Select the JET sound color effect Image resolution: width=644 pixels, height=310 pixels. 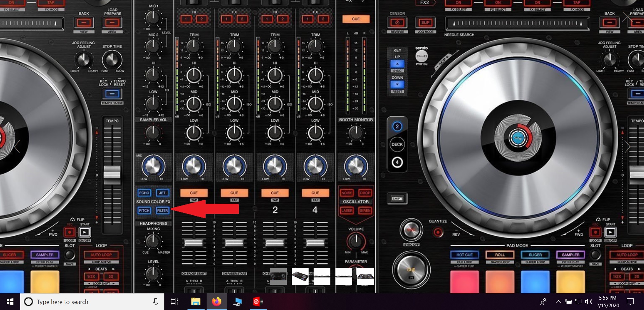click(163, 193)
